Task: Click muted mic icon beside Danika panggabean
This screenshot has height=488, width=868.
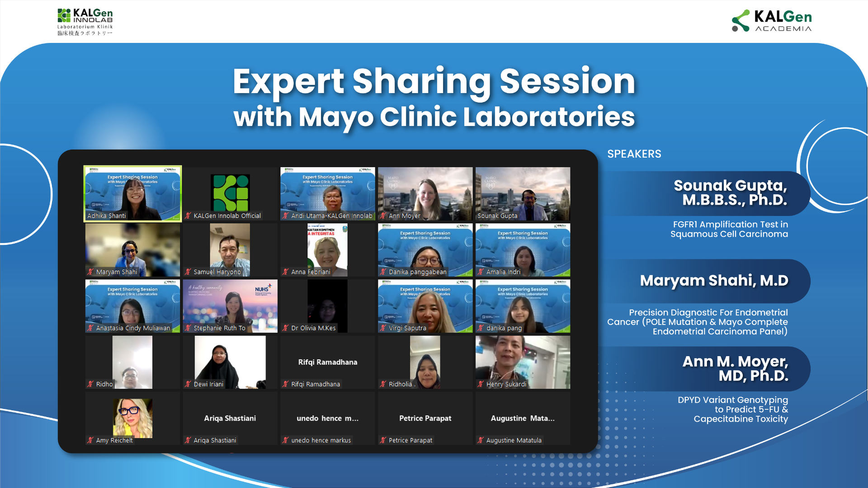Action: click(383, 272)
